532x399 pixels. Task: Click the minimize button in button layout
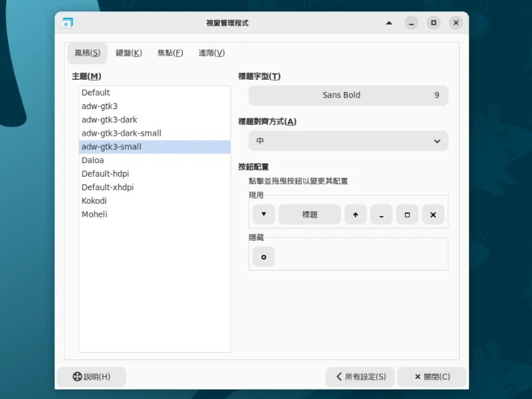[x=381, y=214]
